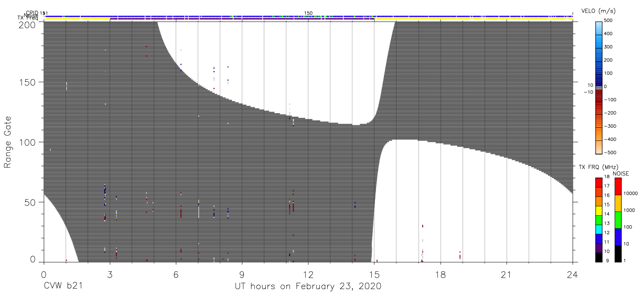The height and width of the screenshot is (297, 644).
Task: Click the '9' tick on the UT hours axis
Action: pyautogui.click(x=242, y=275)
